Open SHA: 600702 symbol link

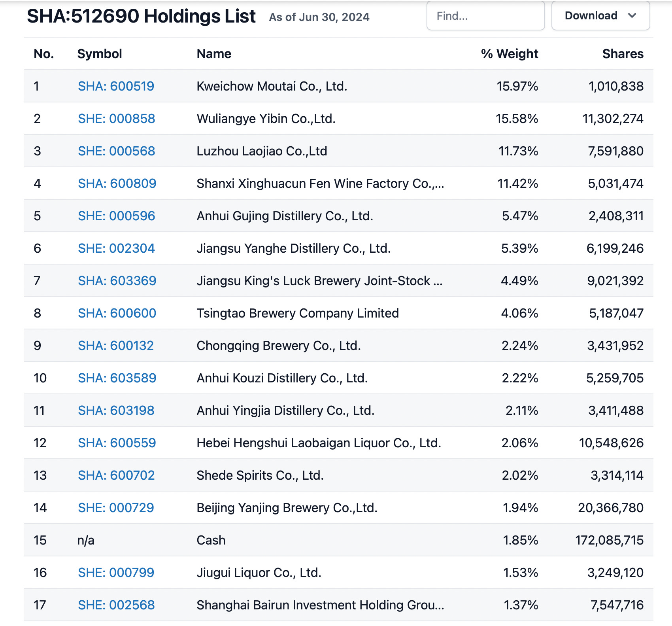116,475
